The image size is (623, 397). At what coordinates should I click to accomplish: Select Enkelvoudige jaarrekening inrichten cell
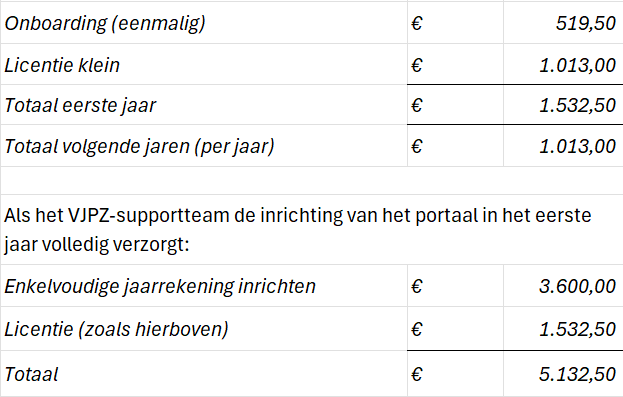coord(204,286)
